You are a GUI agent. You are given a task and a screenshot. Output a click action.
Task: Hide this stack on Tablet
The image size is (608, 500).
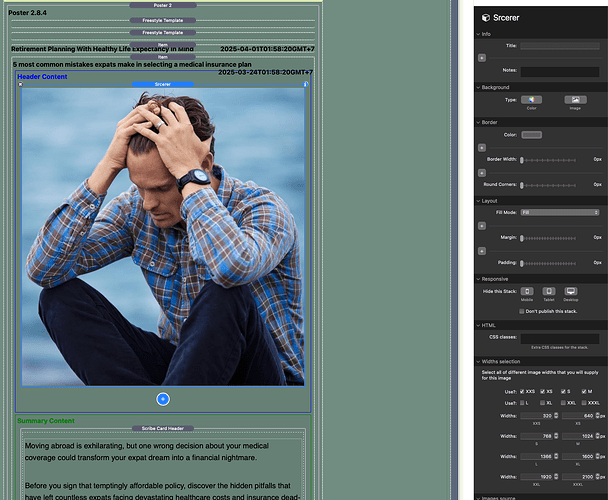pos(549,291)
